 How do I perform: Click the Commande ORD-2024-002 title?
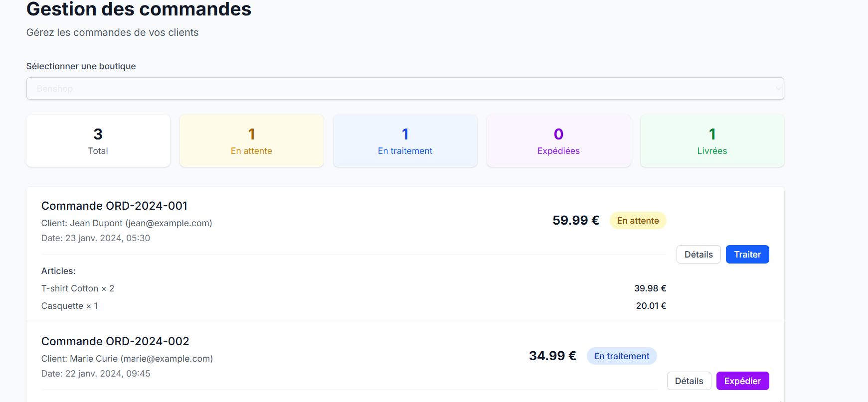click(115, 341)
